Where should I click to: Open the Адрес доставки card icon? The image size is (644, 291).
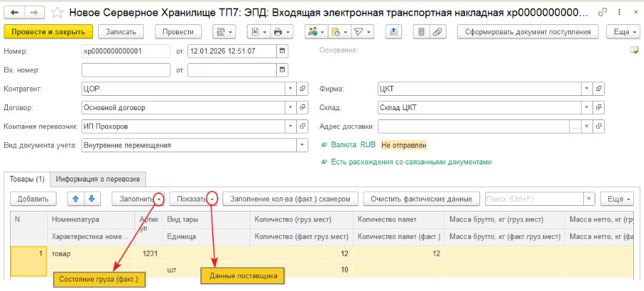pos(599,126)
